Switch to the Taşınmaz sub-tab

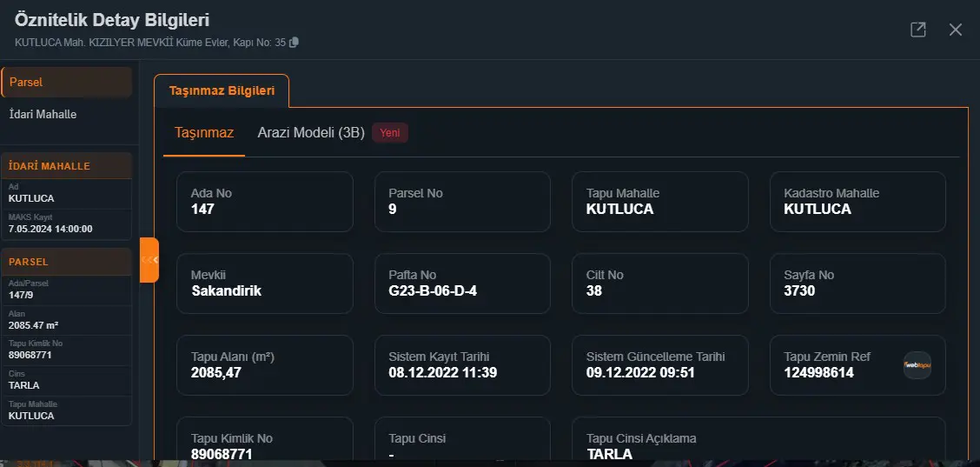tap(204, 133)
